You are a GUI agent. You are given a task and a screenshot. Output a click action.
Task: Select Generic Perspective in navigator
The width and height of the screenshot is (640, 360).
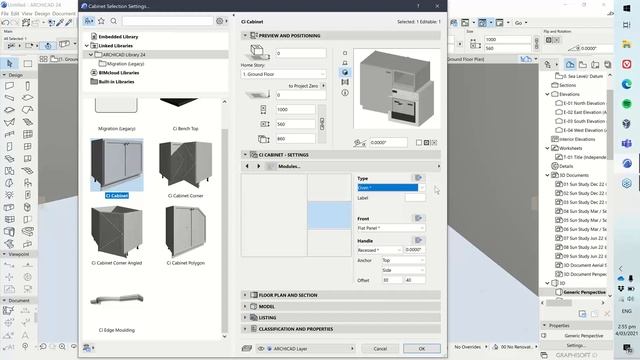pos(584,292)
